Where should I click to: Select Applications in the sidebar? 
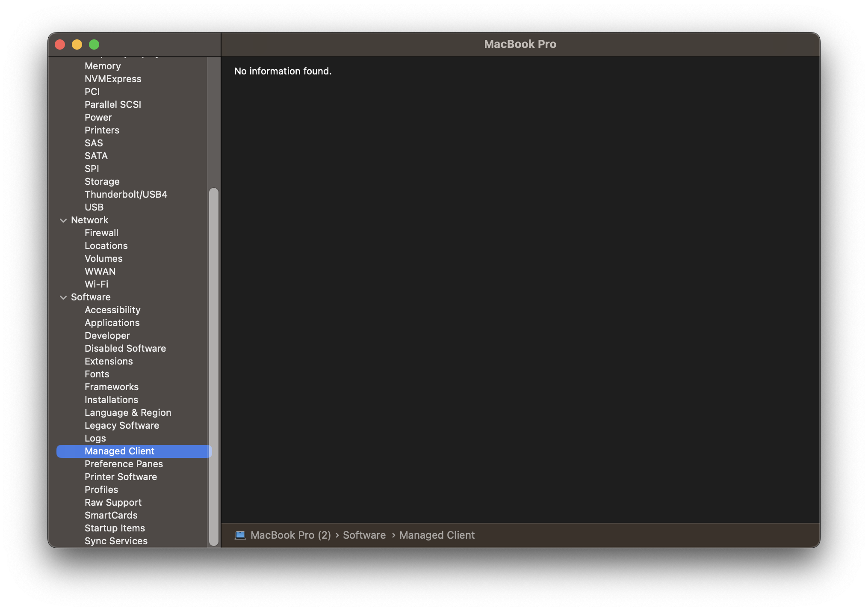(x=112, y=323)
